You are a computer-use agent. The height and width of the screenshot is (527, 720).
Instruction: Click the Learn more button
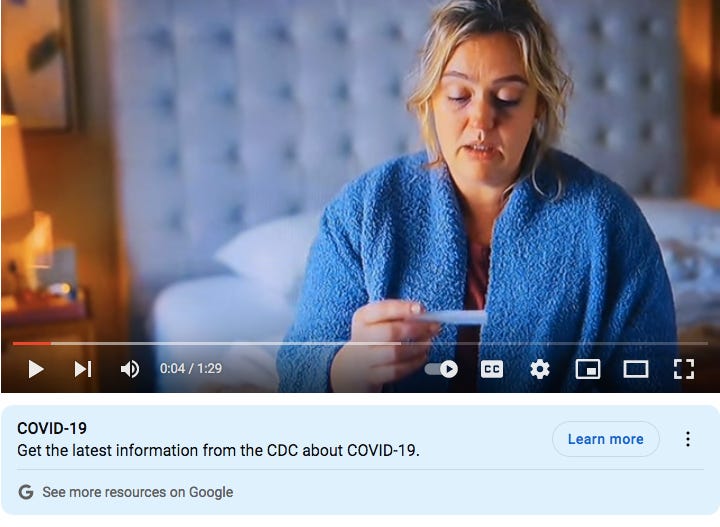606,439
